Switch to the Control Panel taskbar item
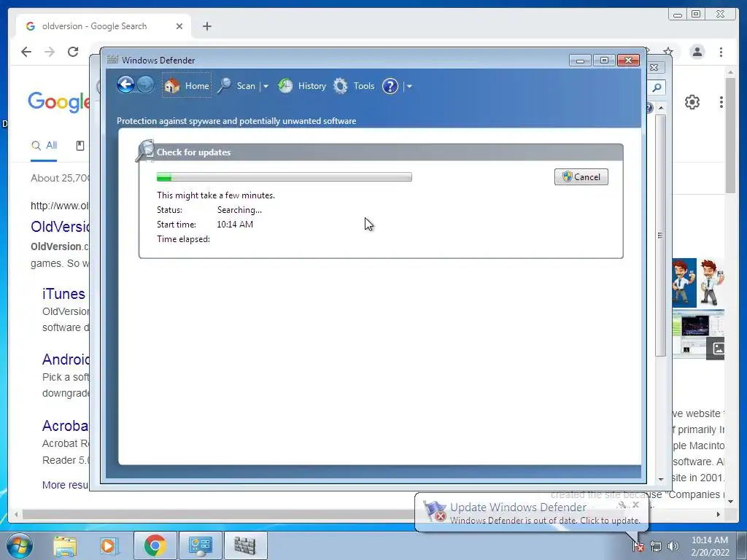 (x=200, y=545)
